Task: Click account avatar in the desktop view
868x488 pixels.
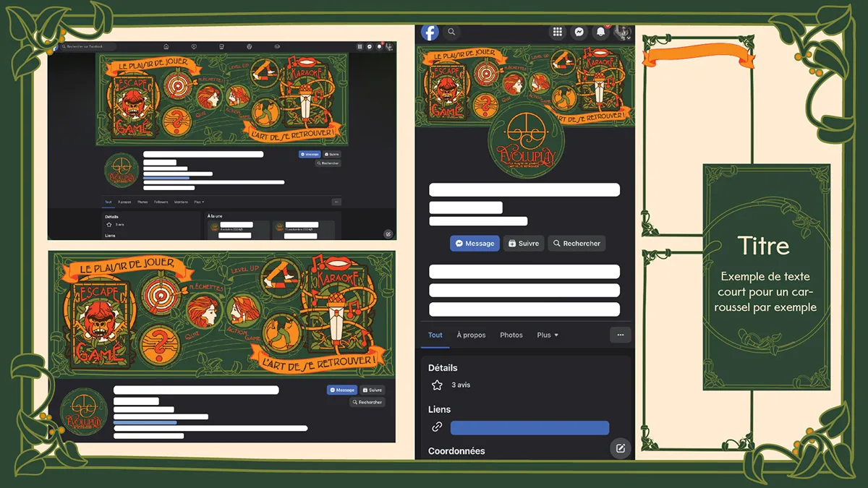Action: point(389,46)
